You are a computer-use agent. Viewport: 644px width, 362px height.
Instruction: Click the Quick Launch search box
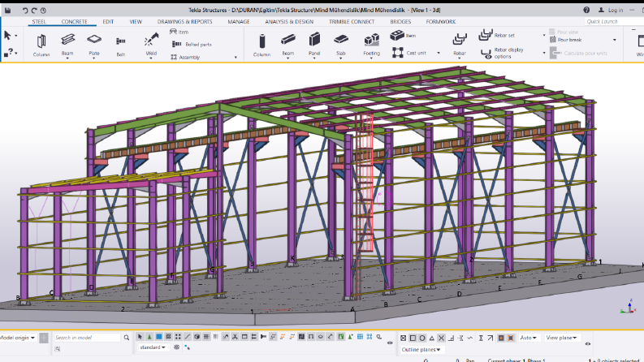(x=614, y=21)
